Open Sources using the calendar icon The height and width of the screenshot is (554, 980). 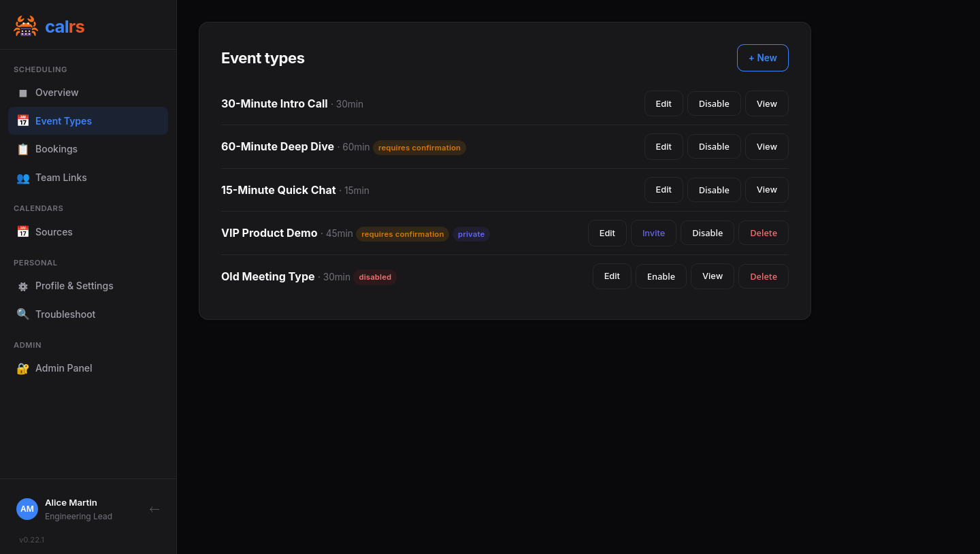pos(22,231)
